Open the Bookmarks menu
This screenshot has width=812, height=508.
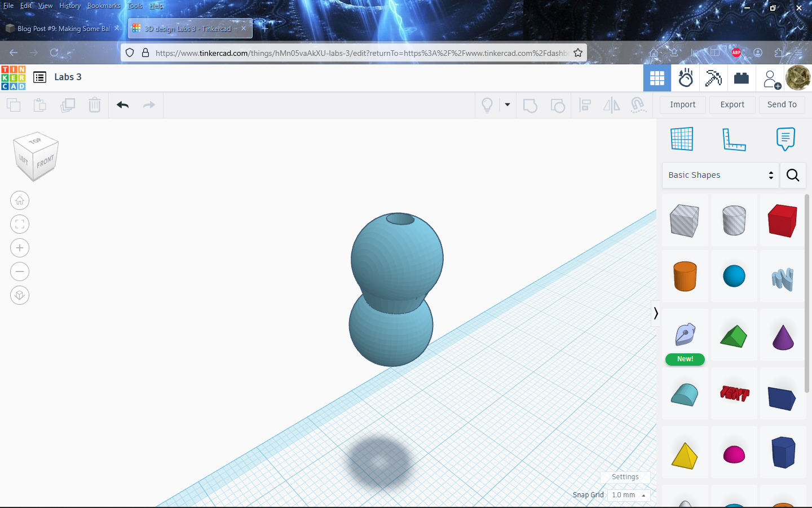[104, 6]
